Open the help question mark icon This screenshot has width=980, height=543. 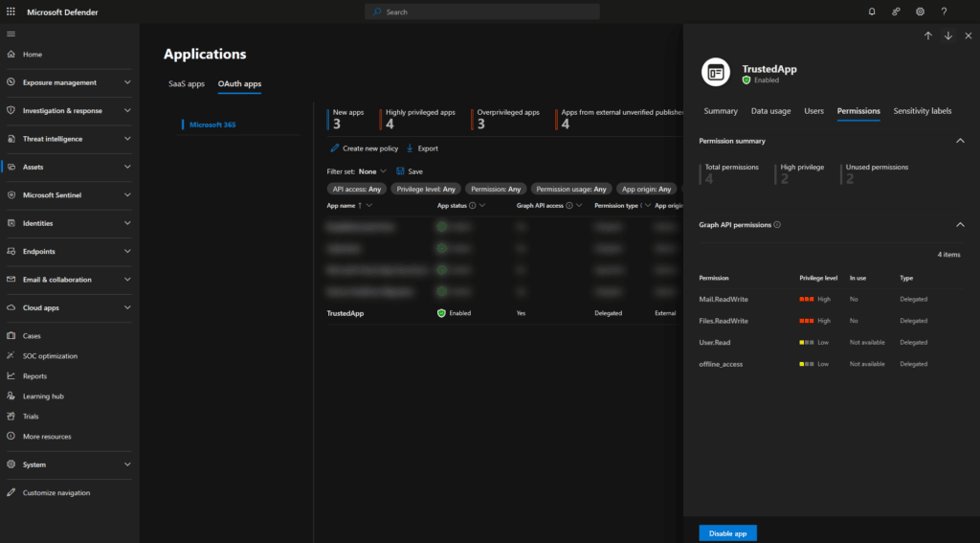(x=944, y=11)
